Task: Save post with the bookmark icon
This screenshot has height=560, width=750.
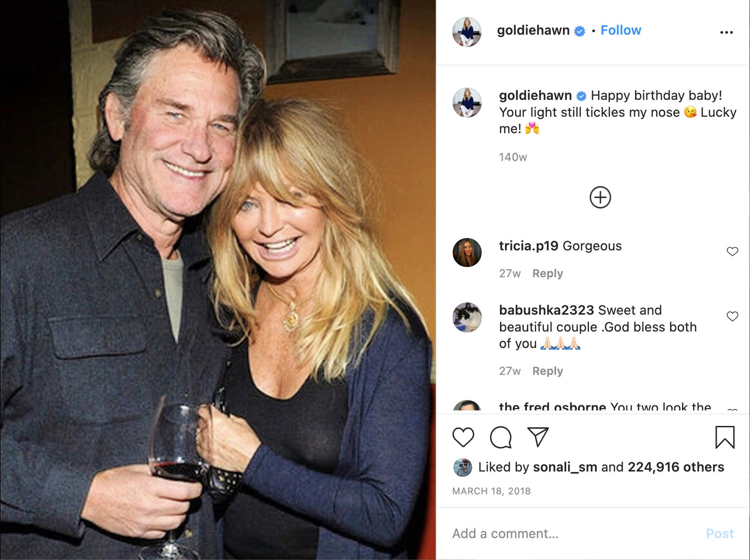Action: pyautogui.click(x=724, y=437)
